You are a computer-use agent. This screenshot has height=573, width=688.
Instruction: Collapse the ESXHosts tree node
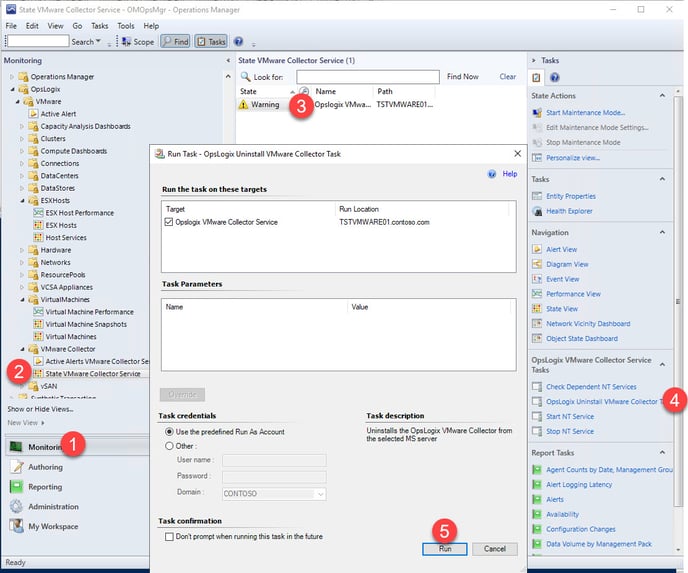(x=22, y=201)
